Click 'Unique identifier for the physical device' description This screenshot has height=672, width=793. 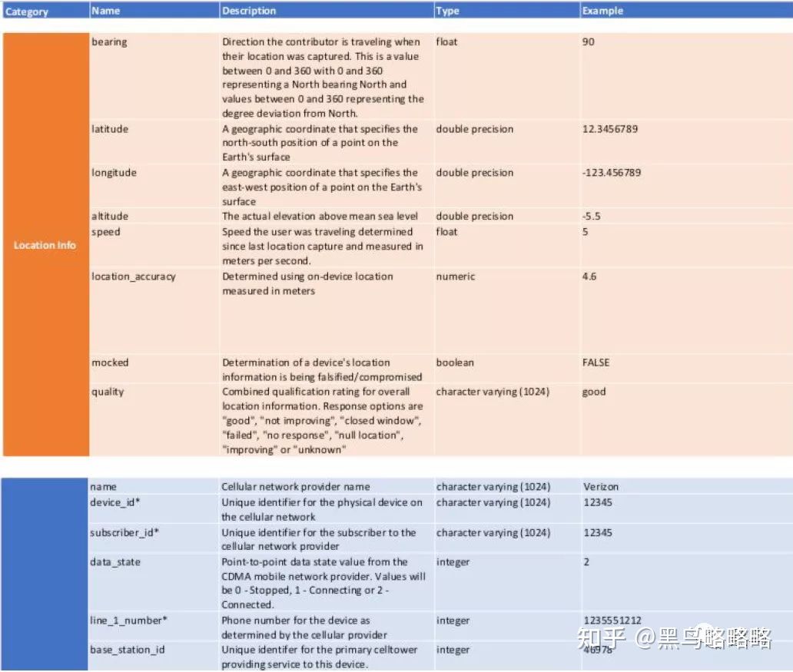(x=322, y=510)
